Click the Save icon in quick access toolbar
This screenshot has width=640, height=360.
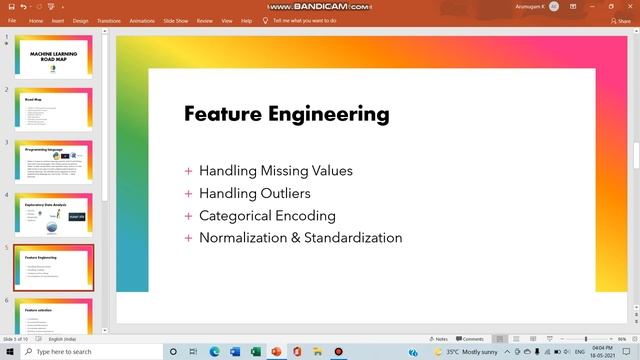[11, 7]
